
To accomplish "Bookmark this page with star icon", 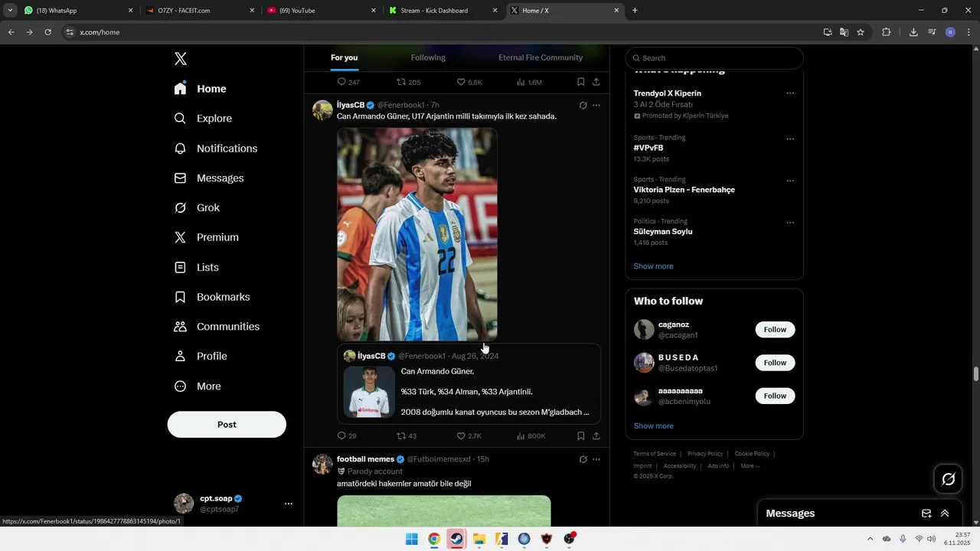I will 861,32.
